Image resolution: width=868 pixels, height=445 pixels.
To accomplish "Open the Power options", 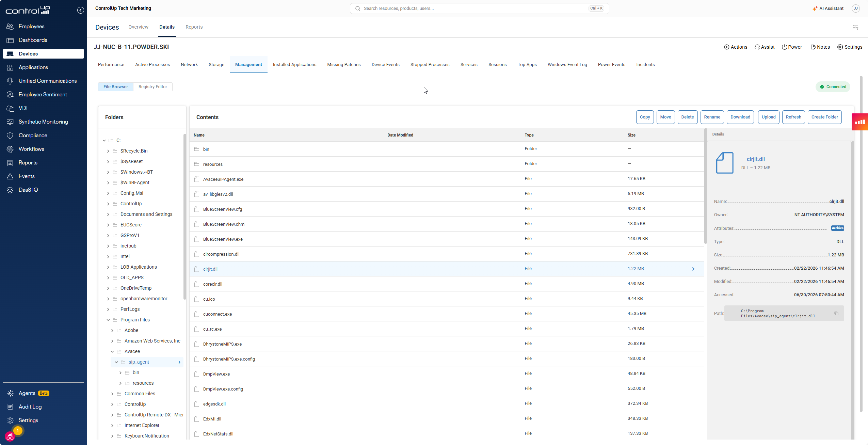I will click(791, 47).
